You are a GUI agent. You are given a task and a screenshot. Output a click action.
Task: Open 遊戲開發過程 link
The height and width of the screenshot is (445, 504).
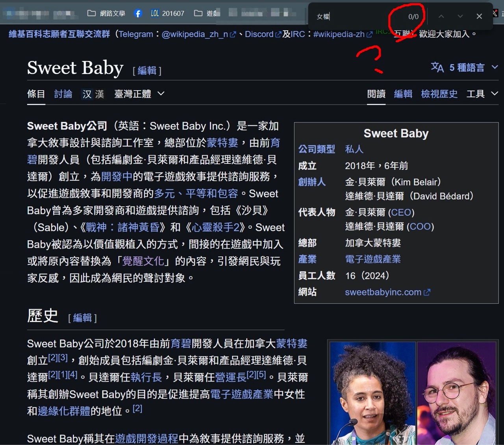click(146, 438)
